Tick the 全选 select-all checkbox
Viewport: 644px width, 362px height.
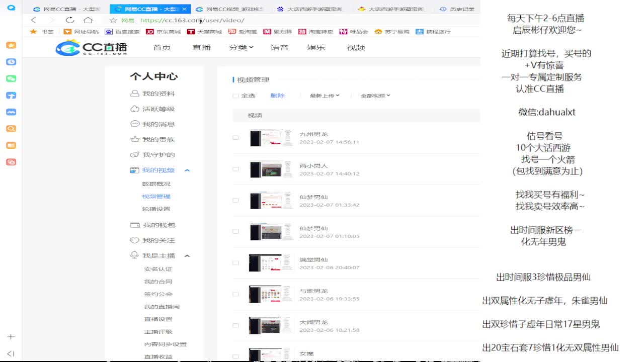coord(235,96)
